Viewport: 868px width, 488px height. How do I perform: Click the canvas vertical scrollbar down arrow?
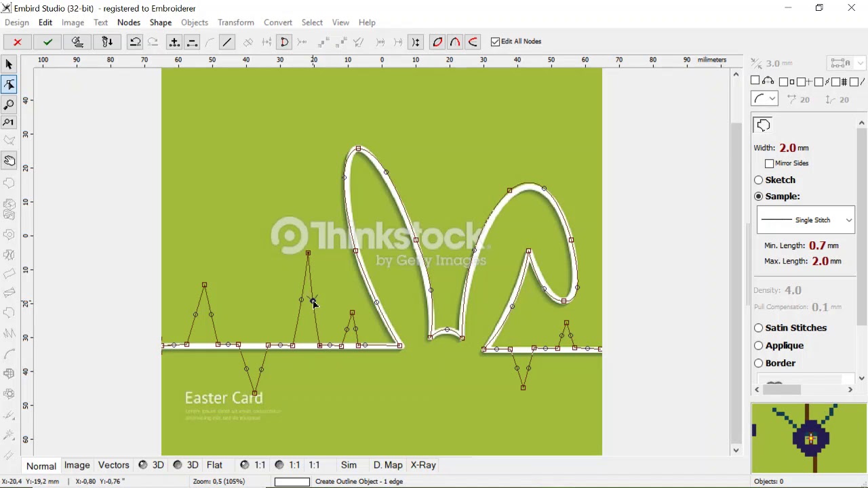736,450
